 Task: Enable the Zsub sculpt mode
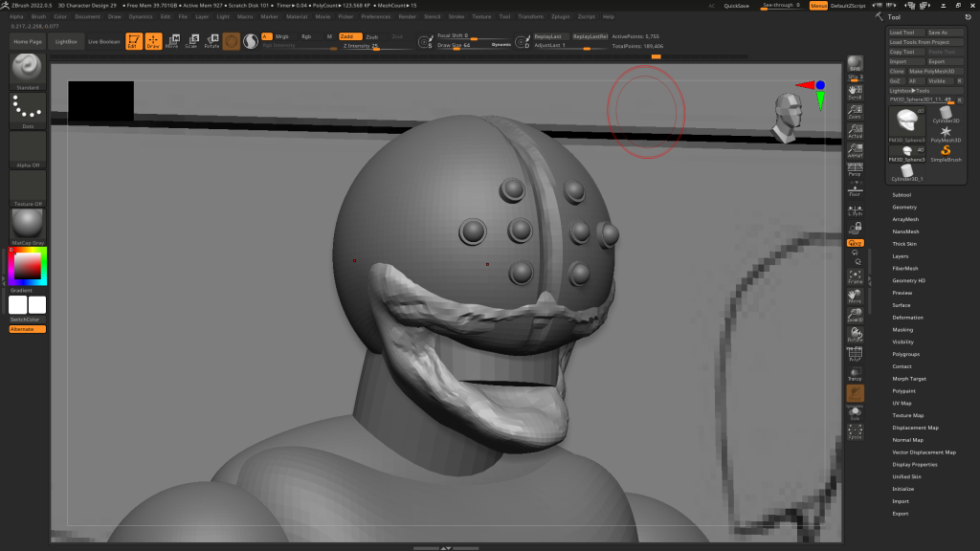click(372, 36)
